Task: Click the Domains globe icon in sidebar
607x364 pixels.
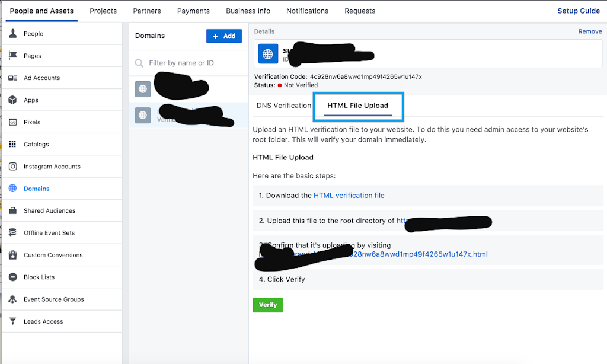Action: 13,188
